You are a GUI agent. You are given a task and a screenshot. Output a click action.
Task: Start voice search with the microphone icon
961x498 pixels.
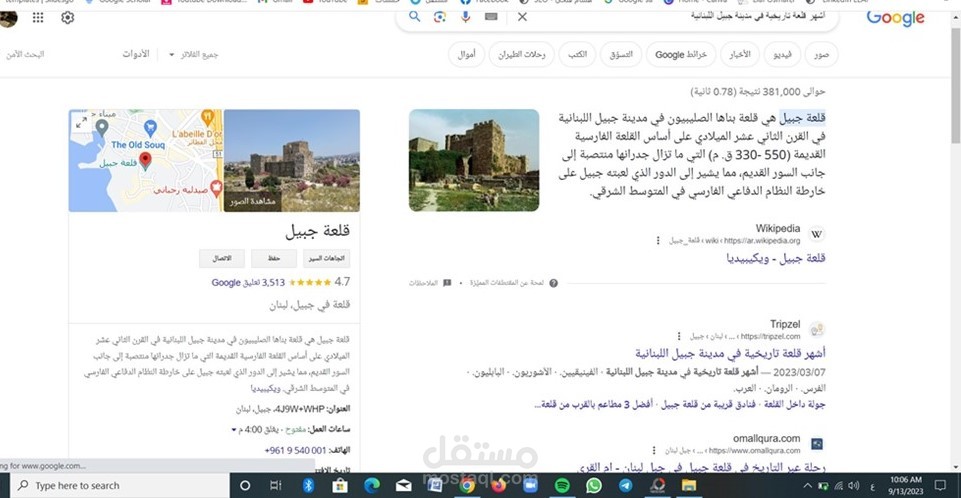point(466,17)
